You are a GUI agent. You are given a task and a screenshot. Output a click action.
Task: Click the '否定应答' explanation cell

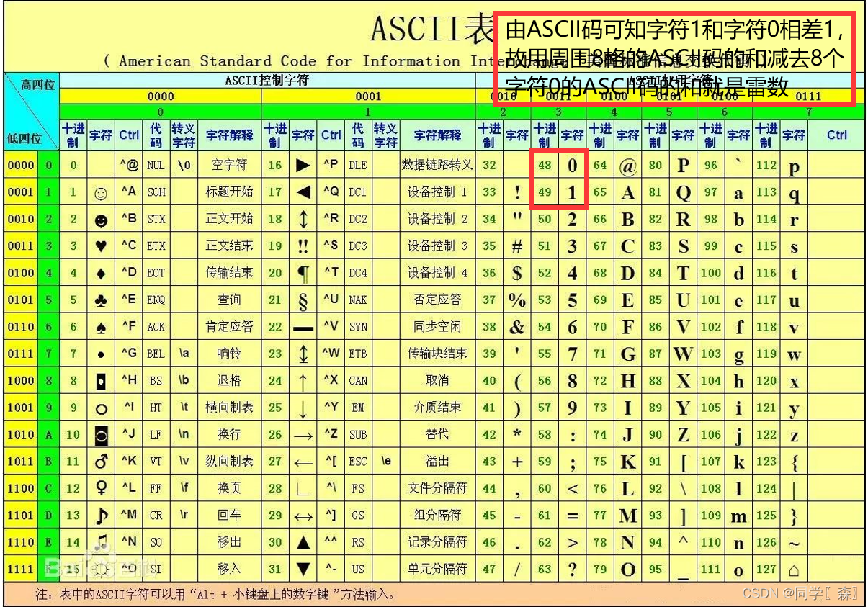(437, 300)
